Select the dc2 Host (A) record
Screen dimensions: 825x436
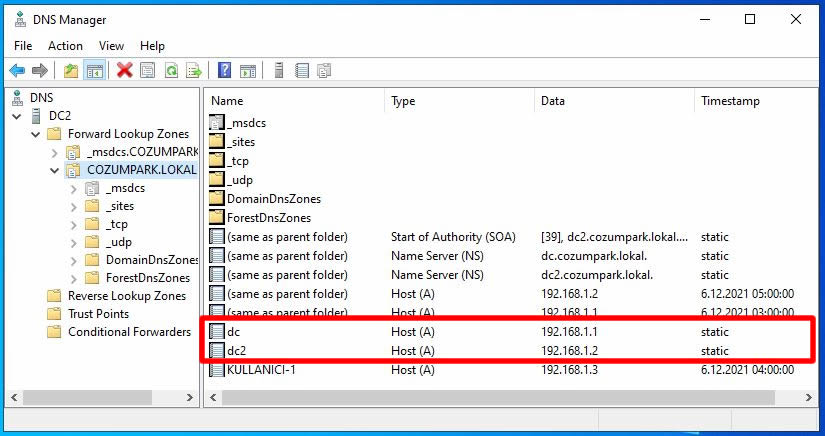(x=236, y=351)
